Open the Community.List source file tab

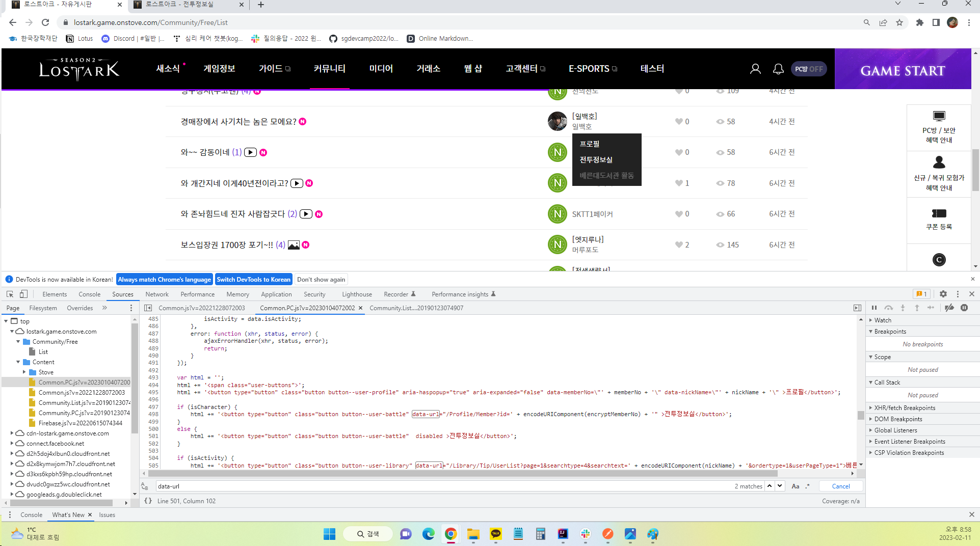(416, 308)
